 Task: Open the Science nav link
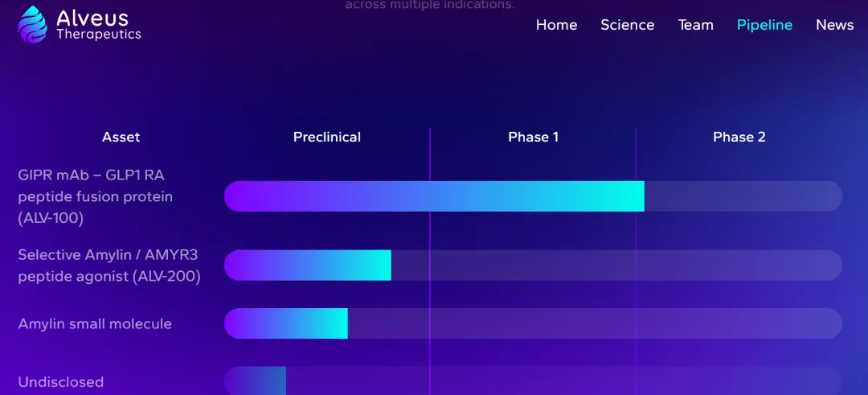[x=627, y=25]
